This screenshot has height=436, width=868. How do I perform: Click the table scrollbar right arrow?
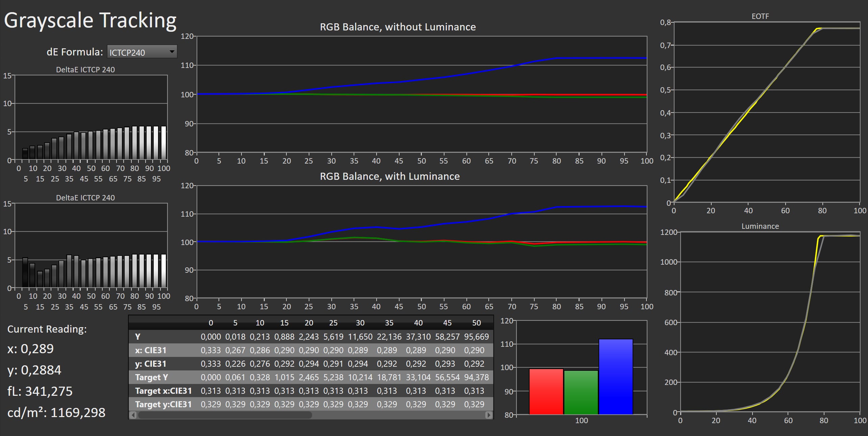[488, 415]
